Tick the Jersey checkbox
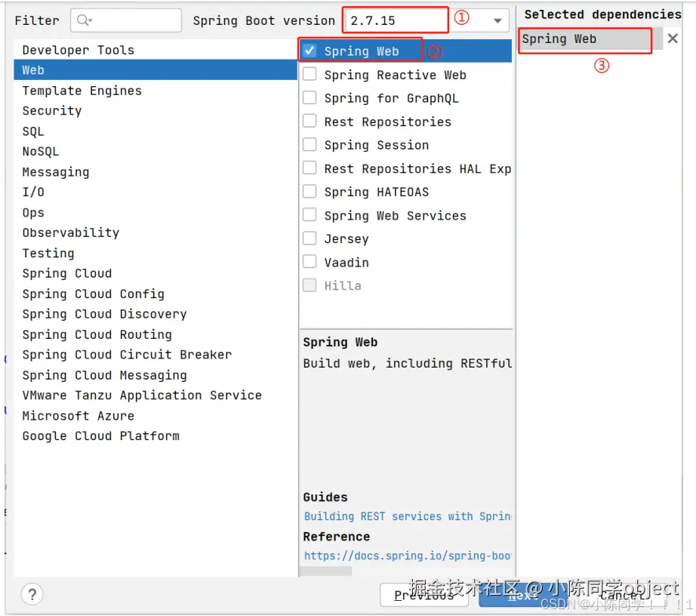 click(x=310, y=239)
